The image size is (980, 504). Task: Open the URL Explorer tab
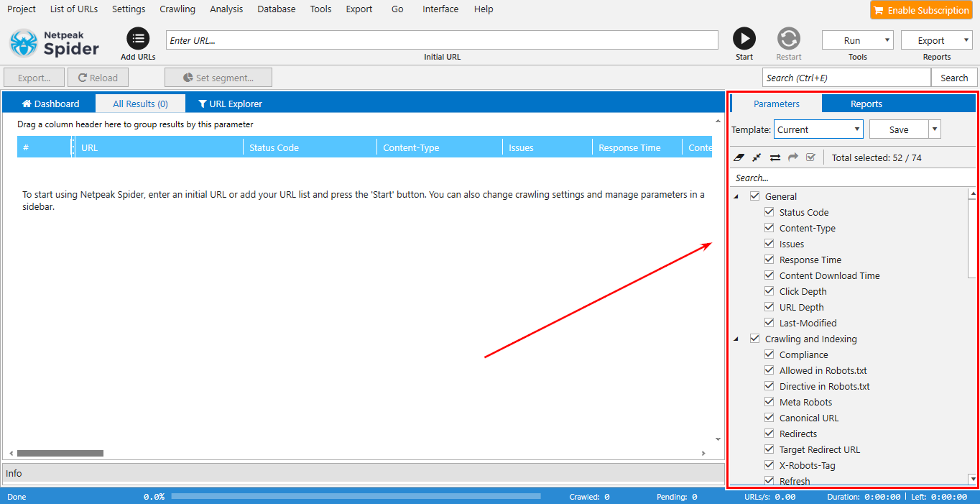point(230,104)
